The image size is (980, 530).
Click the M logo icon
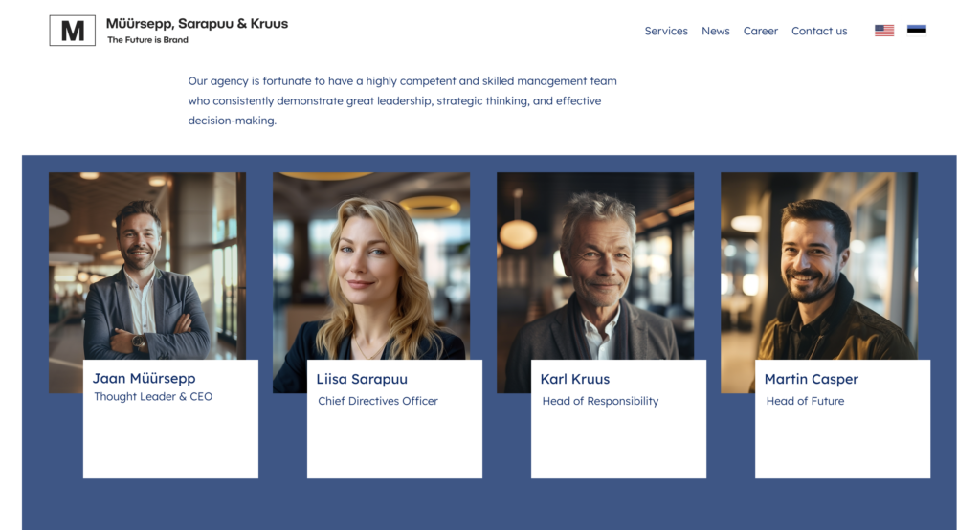click(x=73, y=31)
